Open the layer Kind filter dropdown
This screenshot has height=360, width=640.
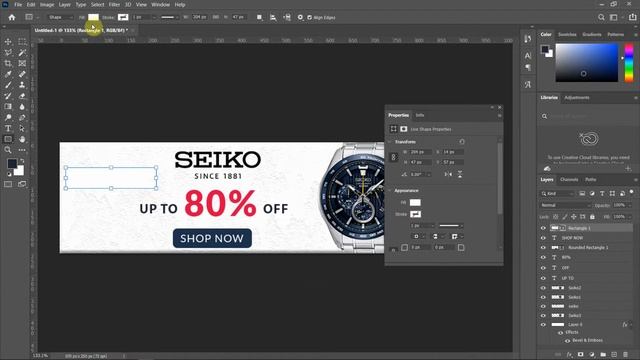click(x=558, y=193)
